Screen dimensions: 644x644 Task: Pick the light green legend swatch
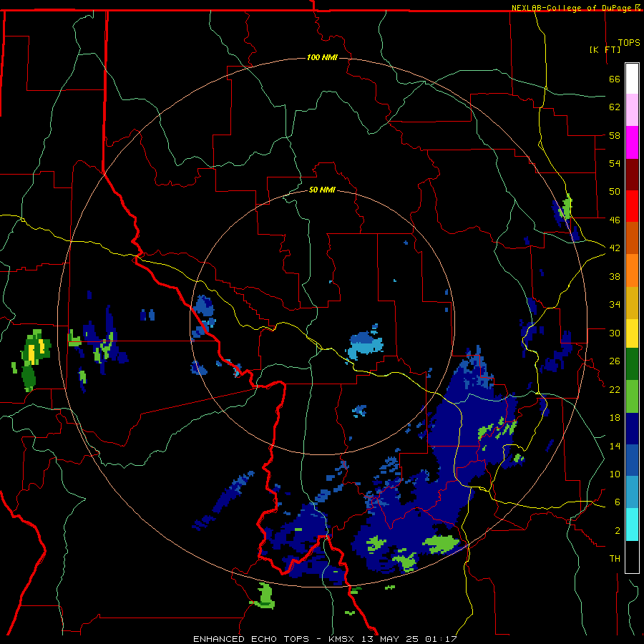coord(632,396)
